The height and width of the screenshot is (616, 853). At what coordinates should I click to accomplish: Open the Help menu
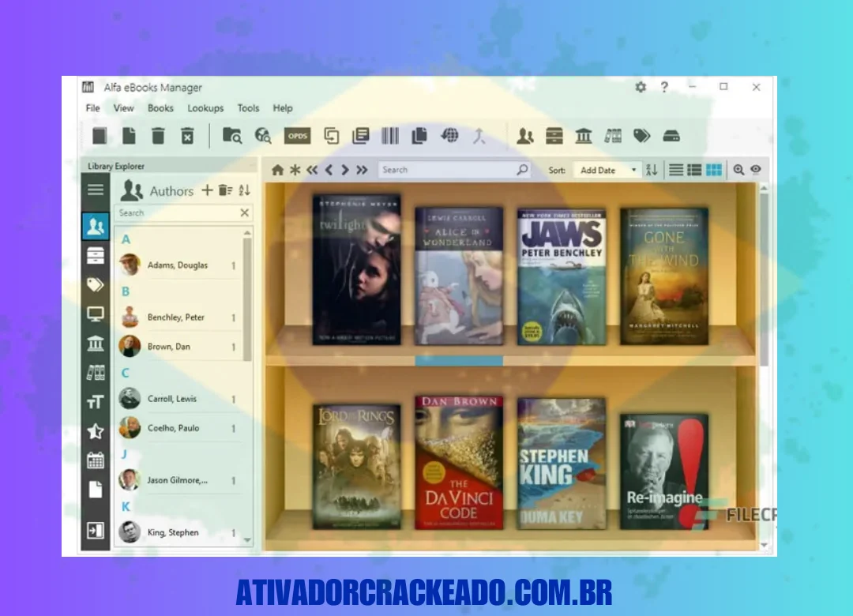click(x=283, y=108)
